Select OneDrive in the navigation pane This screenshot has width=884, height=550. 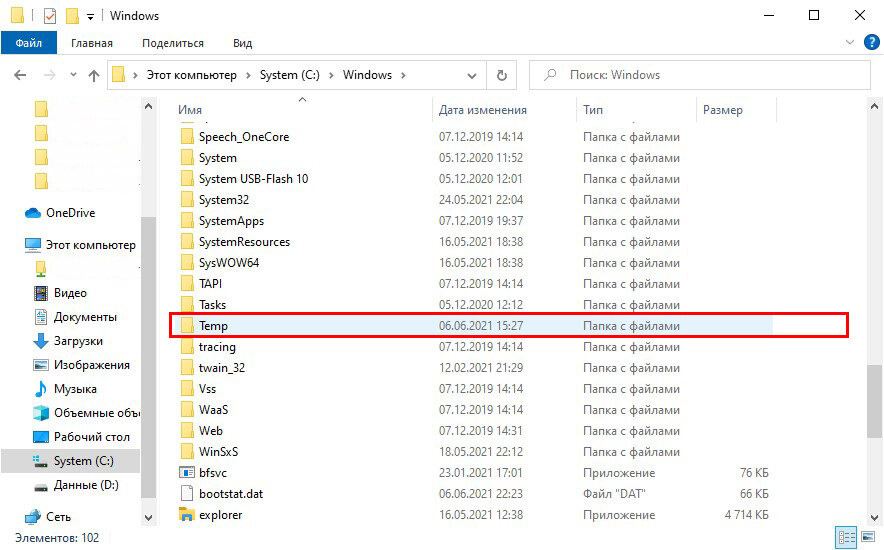click(x=60, y=213)
